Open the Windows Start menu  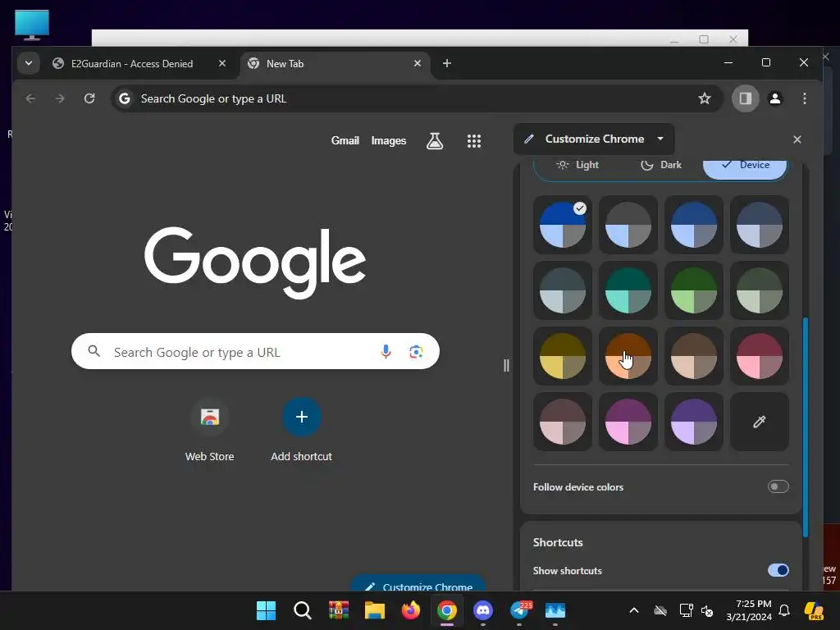(x=267, y=610)
